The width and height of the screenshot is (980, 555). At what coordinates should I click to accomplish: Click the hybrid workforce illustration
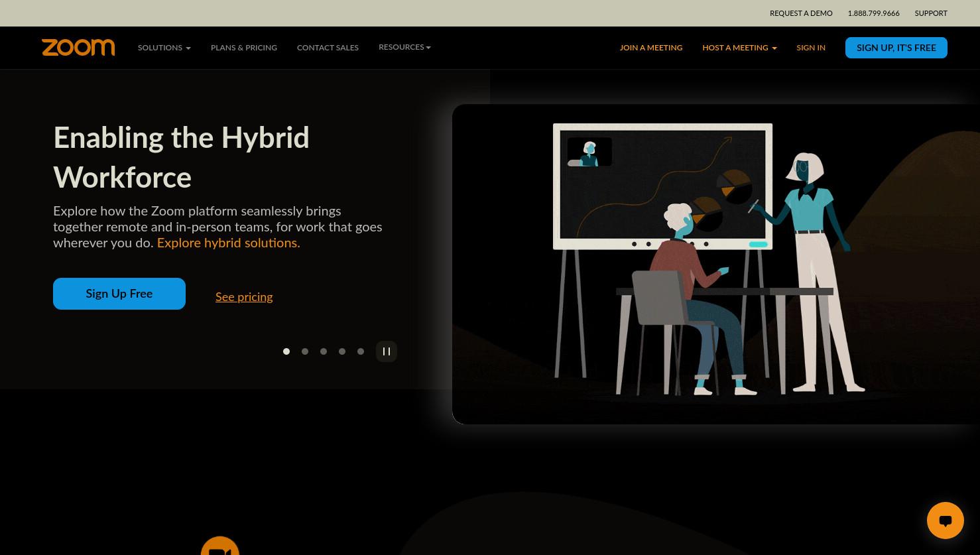coord(716,264)
